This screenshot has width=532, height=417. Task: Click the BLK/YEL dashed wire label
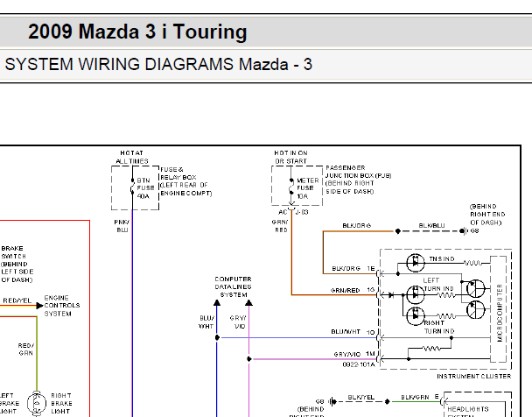pos(361,397)
